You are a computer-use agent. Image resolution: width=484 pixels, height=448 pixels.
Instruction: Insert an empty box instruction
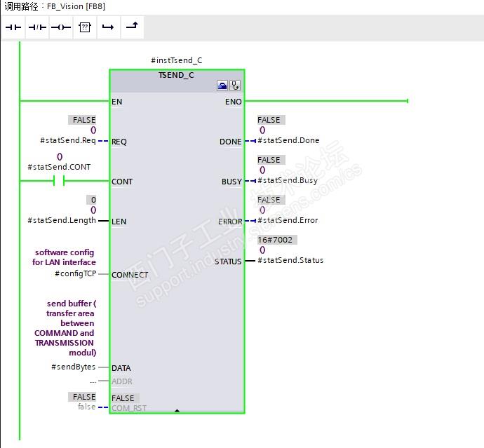(x=85, y=27)
